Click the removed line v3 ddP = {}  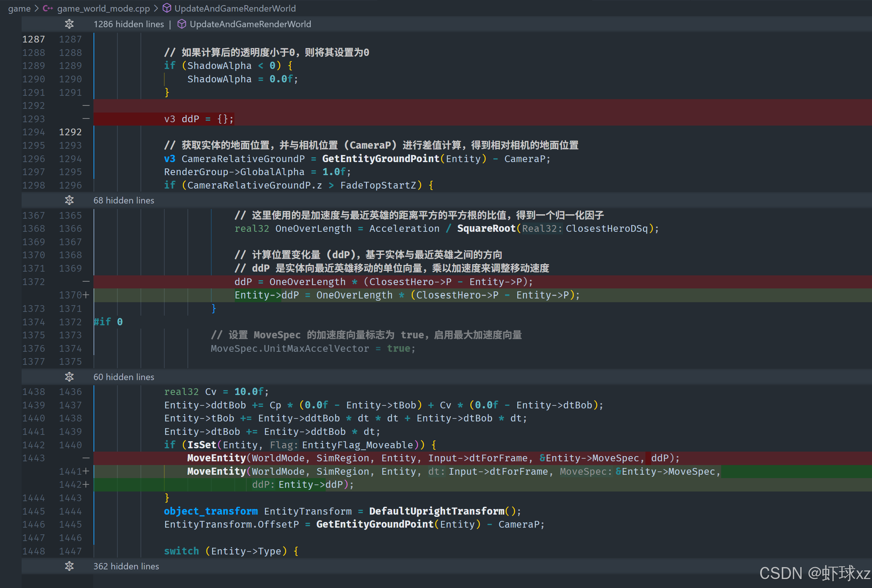coord(199,119)
